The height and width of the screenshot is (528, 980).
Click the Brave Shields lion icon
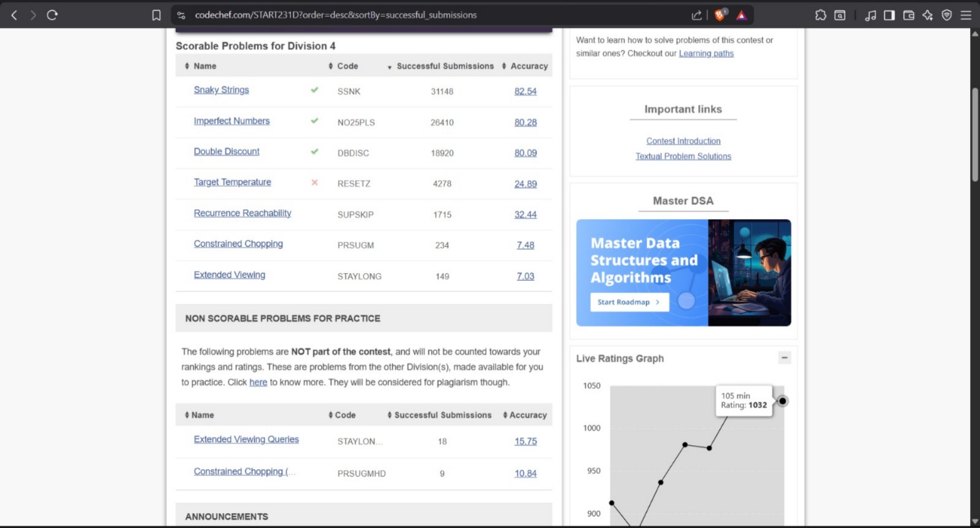(x=720, y=15)
